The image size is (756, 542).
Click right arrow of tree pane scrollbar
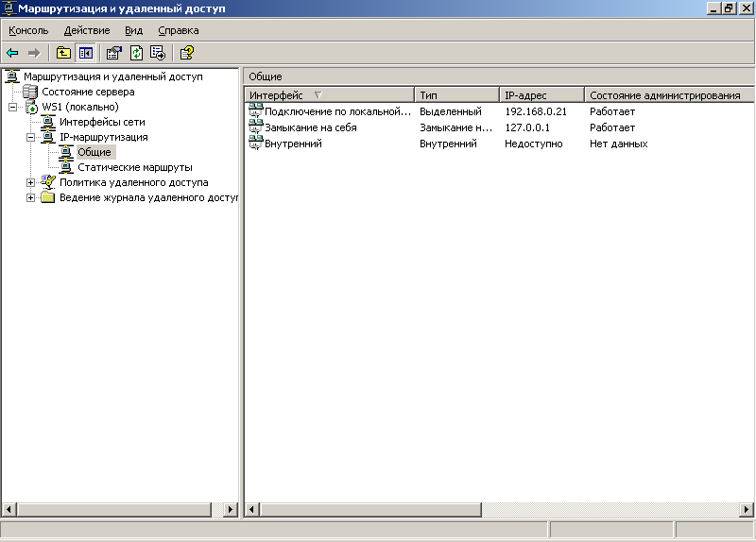click(x=231, y=509)
